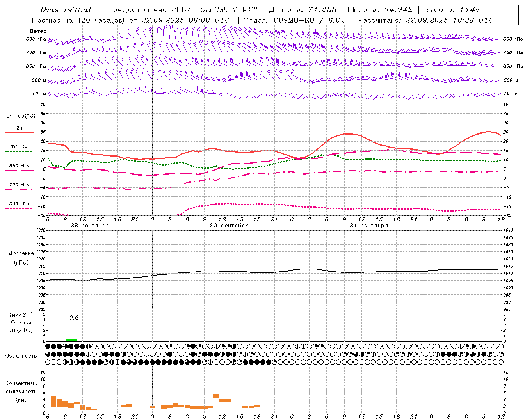The image size is (525, 420).
Task: Click the 23 сентября date label
Action: (x=229, y=226)
